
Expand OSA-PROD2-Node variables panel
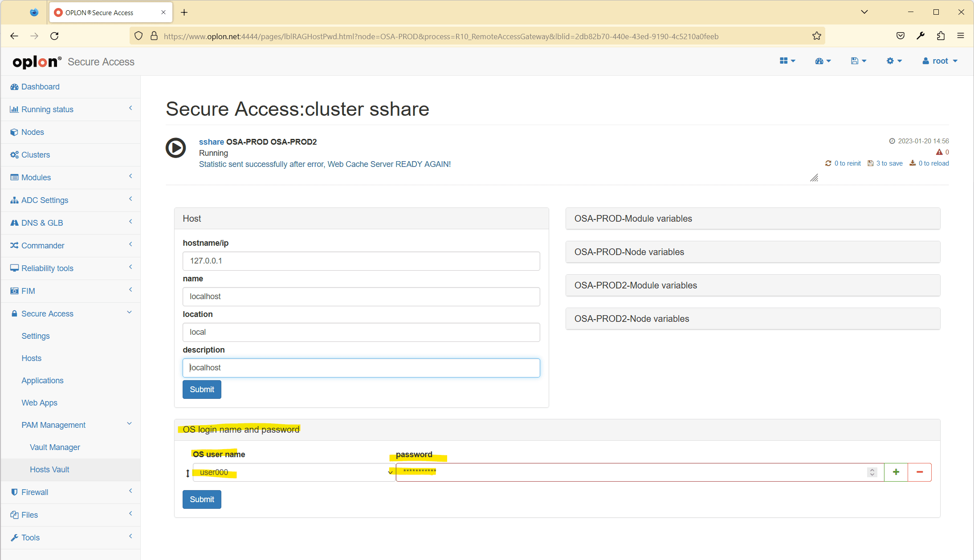753,319
